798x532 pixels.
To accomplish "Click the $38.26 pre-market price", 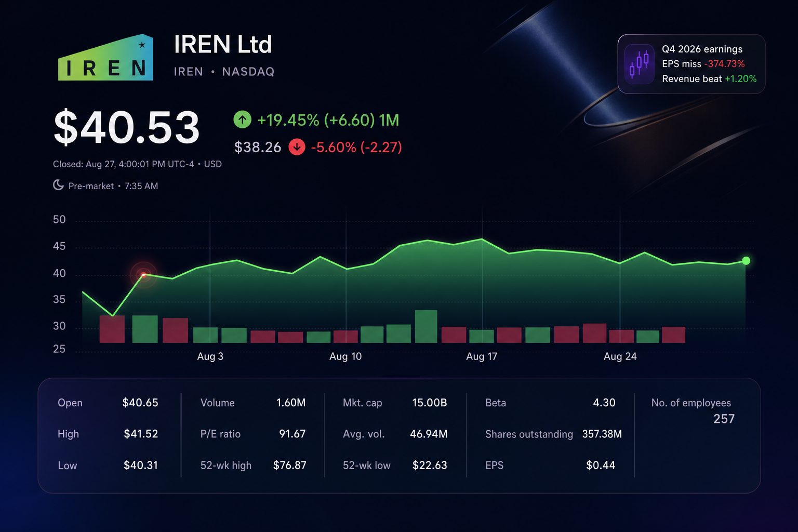I will click(x=258, y=147).
